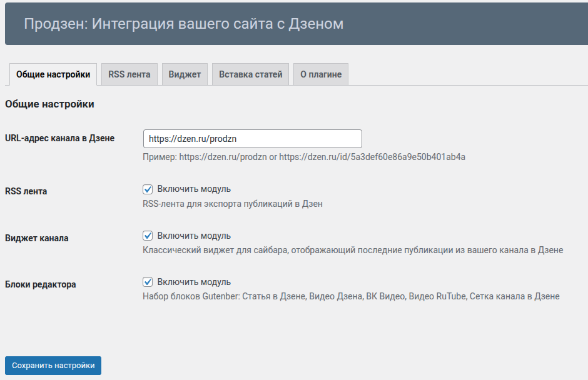
Task: Toggle the Виджет канала module checkbox
Action: (x=148, y=236)
